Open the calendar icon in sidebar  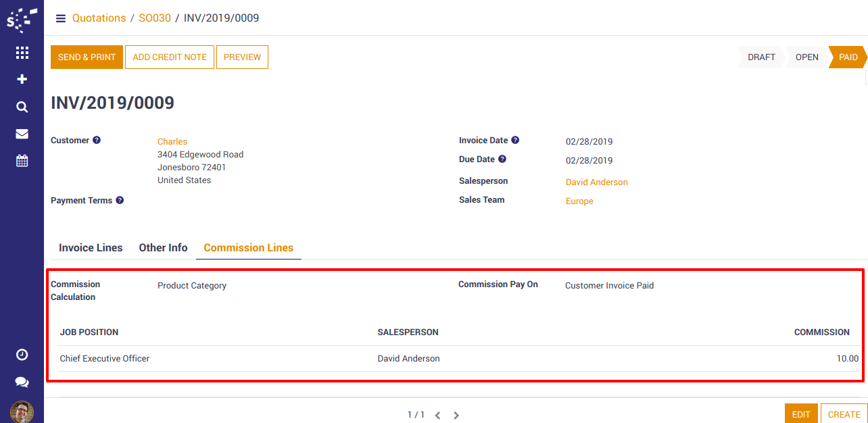point(22,161)
